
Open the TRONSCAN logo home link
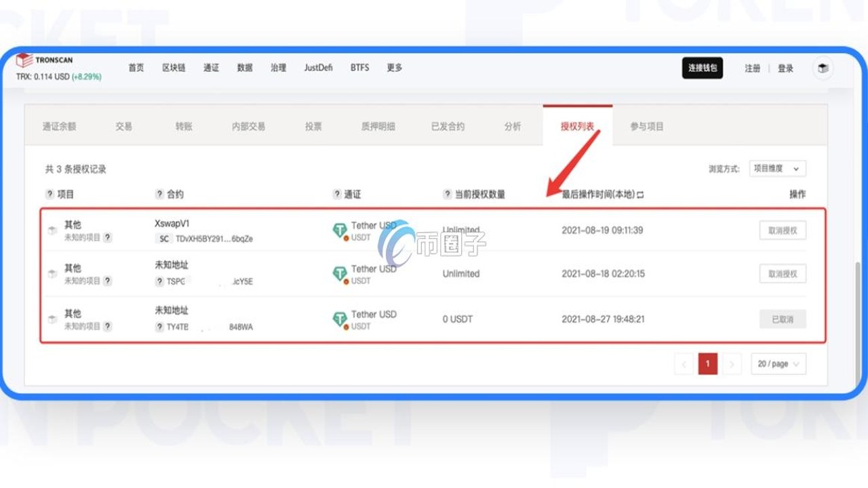[x=44, y=60]
